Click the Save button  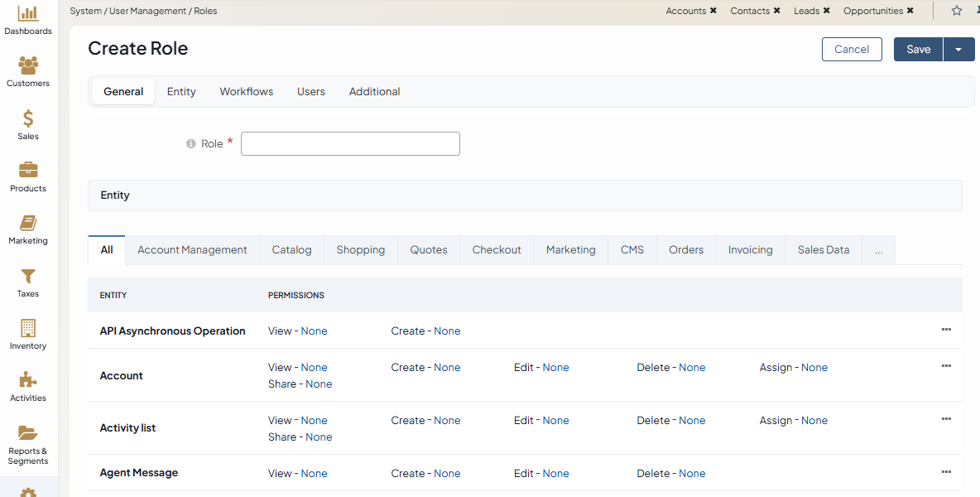[918, 50]
